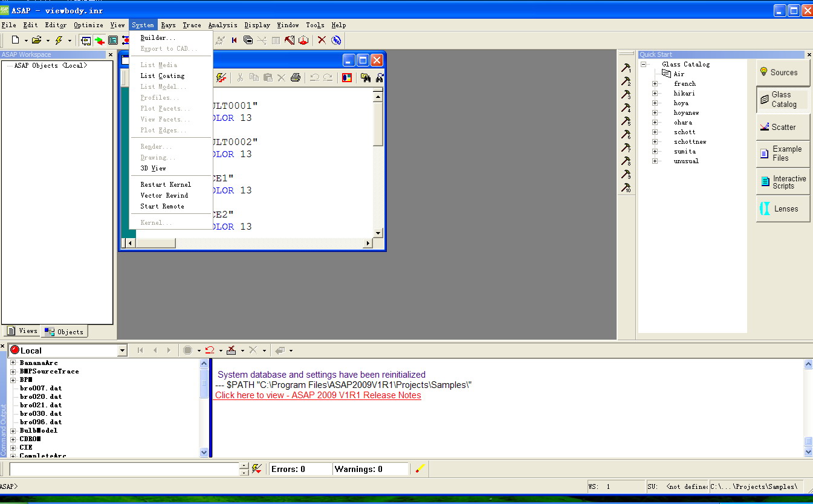Image resolution: width=813 pixels, height=504 pixels.
Task: Click the rewind-to-start icon in main toolbar
Action: [235, 40]
